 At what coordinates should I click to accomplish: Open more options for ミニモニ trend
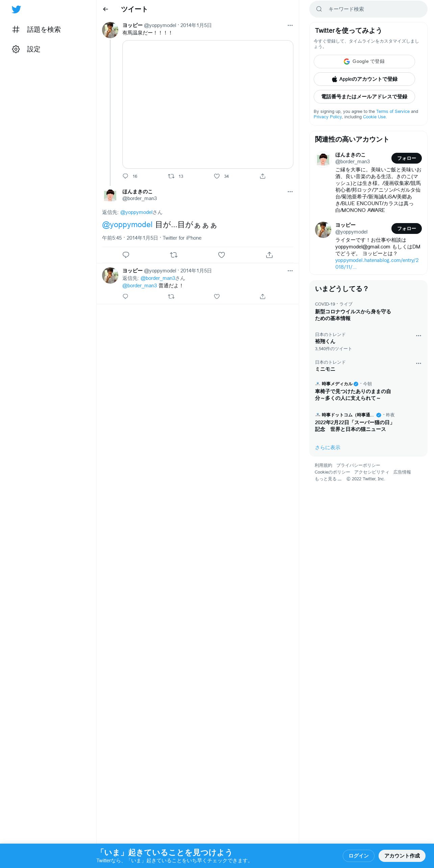pyautogui.click(x=418, y=363)
